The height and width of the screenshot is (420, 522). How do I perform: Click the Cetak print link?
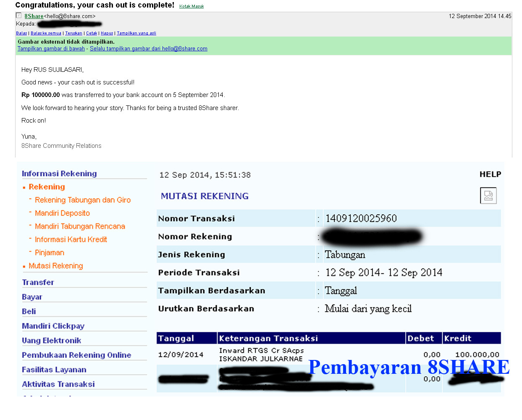coord(92,33)
